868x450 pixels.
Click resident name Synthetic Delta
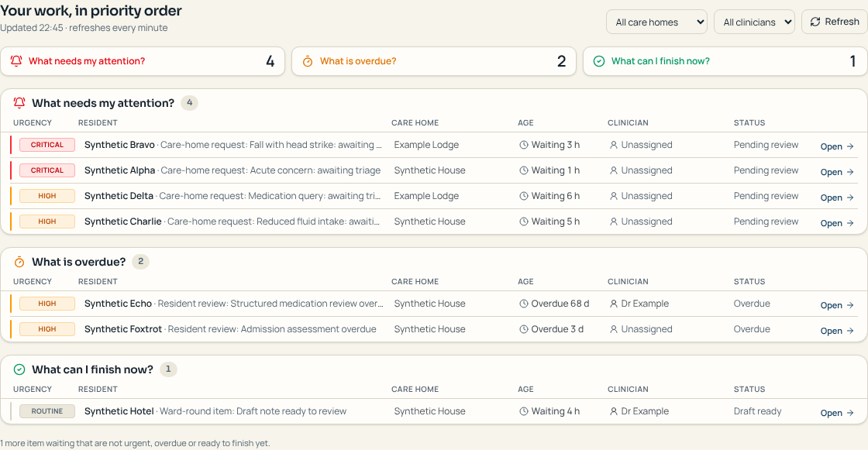119,196
